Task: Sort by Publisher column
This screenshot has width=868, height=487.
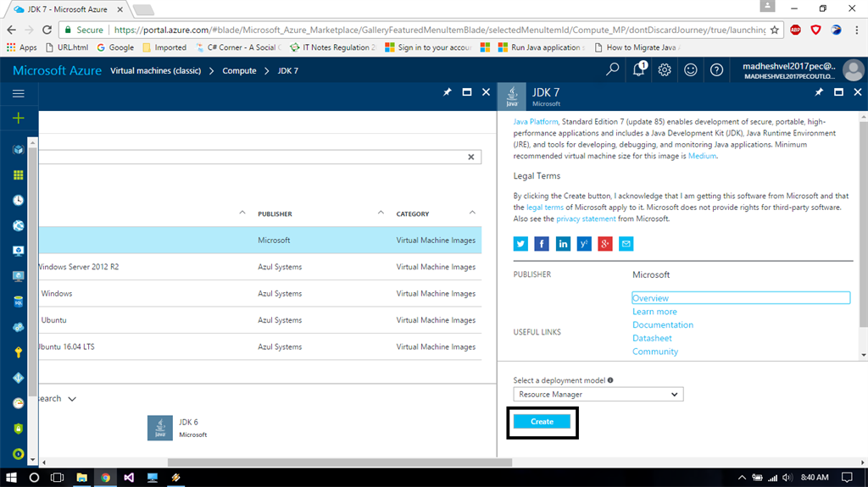Action: (275, 213)
